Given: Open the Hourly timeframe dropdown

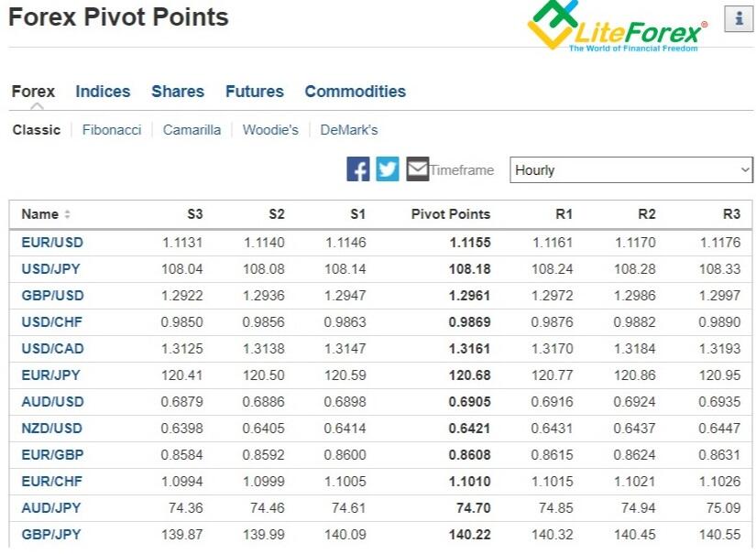Looking at the screenshot, I should (630, 170).
